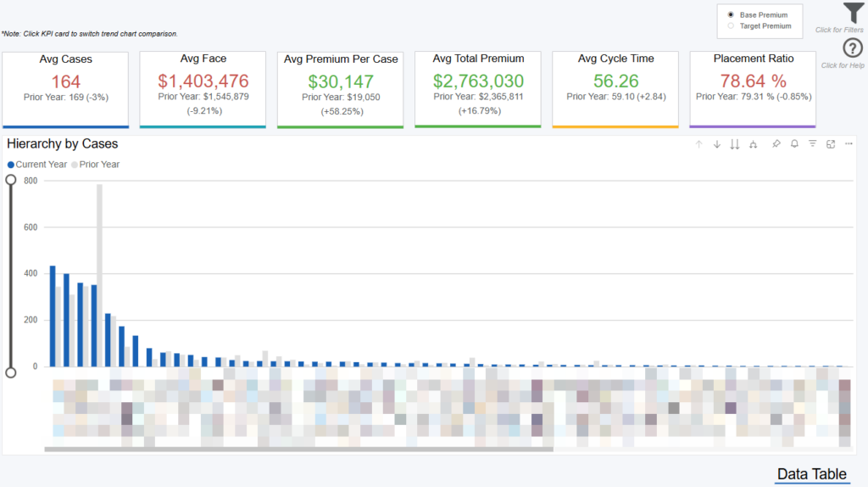Toggle the Prior Year legend item

tap(96, 164)
